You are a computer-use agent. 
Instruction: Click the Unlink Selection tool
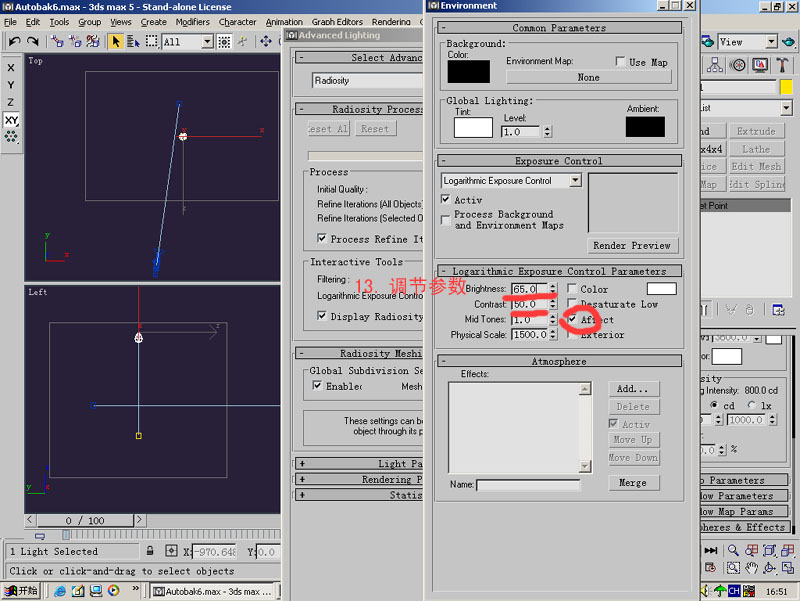click(x=75, y=41)
